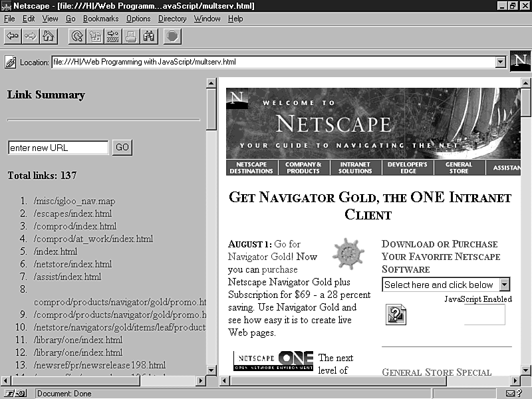Expand the Location URL history dropdown

(501, 63)
